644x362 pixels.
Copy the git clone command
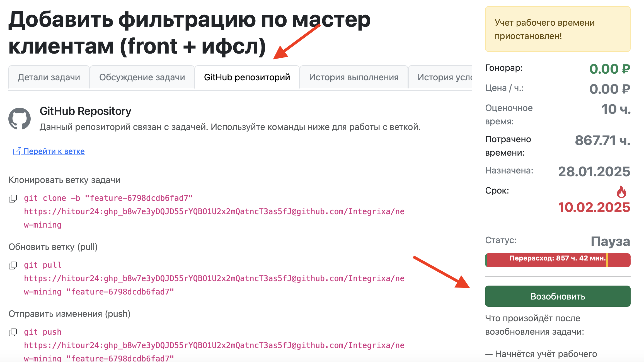tap(13, 199)
